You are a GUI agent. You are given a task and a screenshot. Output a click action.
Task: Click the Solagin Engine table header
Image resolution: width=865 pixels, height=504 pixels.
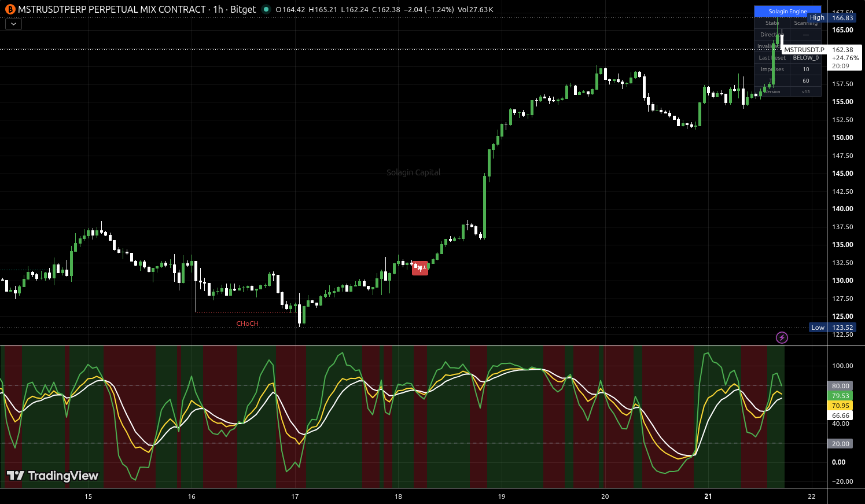tap(787, 11)
